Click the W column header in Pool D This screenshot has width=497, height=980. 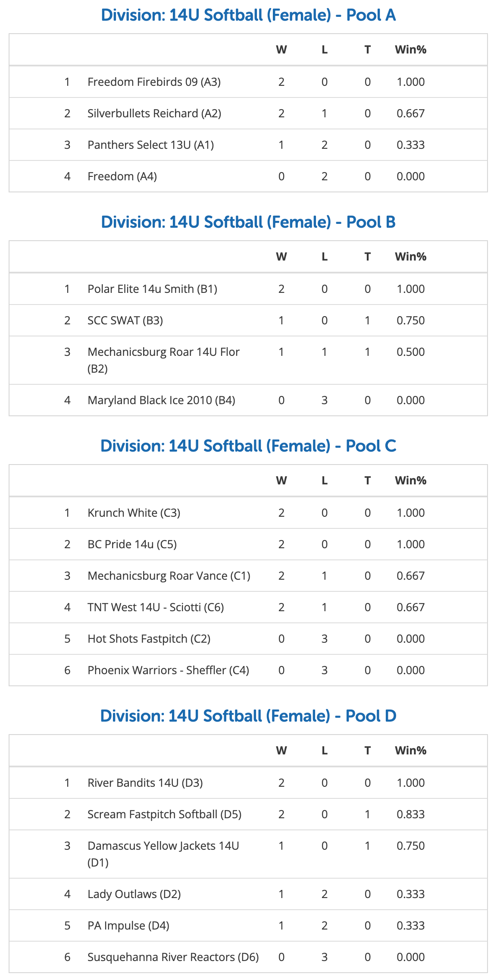point(281,751)
